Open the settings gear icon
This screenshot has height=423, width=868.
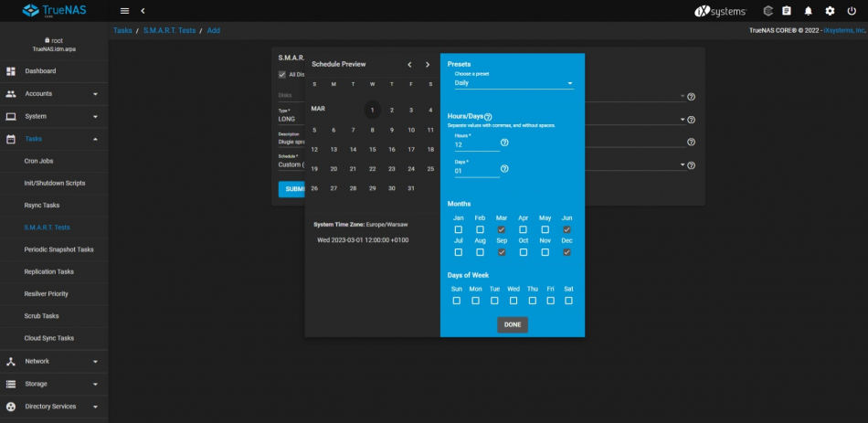(x=830, y=11)
